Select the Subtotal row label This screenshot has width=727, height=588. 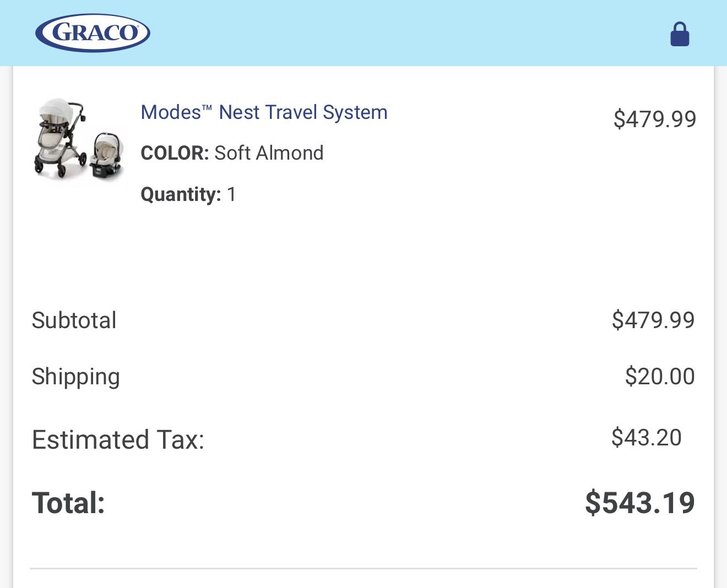point(74,320)
